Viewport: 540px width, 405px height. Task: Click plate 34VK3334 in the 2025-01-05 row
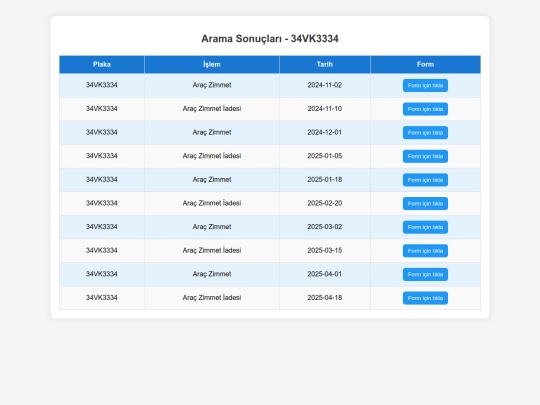pos(102,156)
